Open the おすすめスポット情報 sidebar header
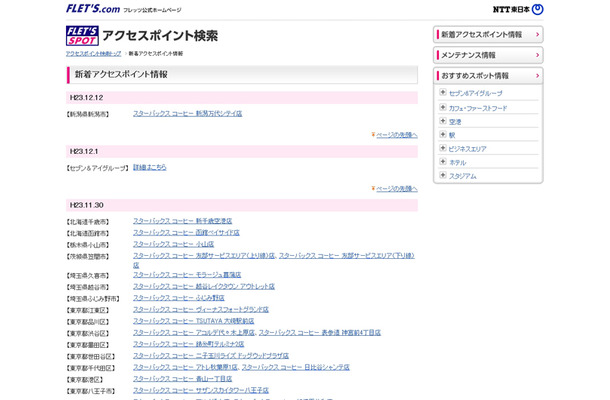 [x=488, y=76]
